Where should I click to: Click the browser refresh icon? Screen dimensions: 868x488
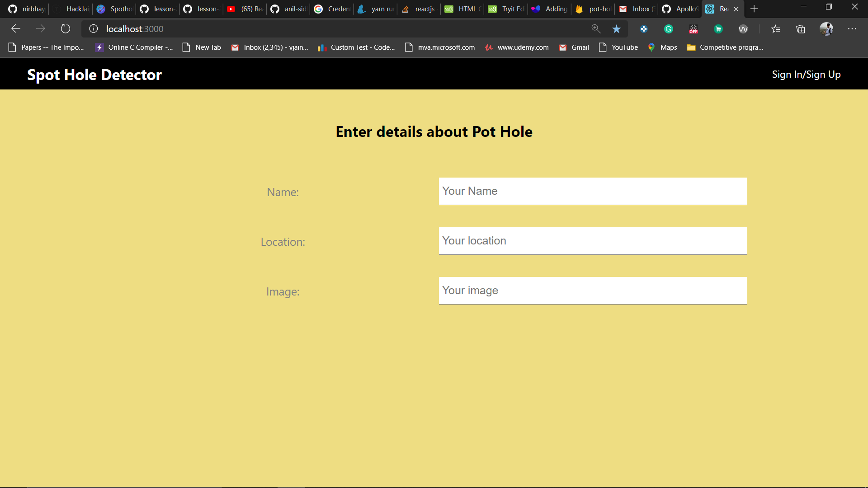pos(66,29)
